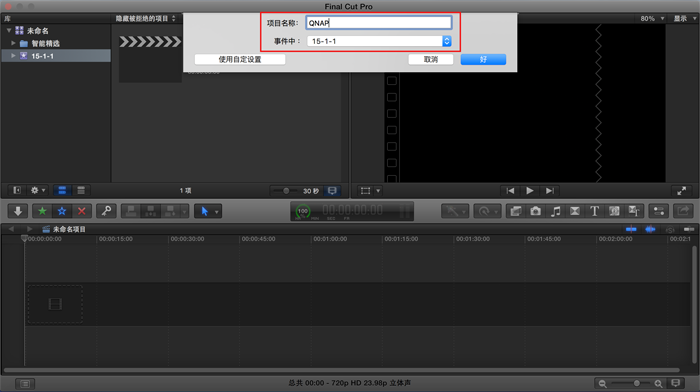
Task: Expand the 智能精选 folder
Action: (x=13, y=43)
